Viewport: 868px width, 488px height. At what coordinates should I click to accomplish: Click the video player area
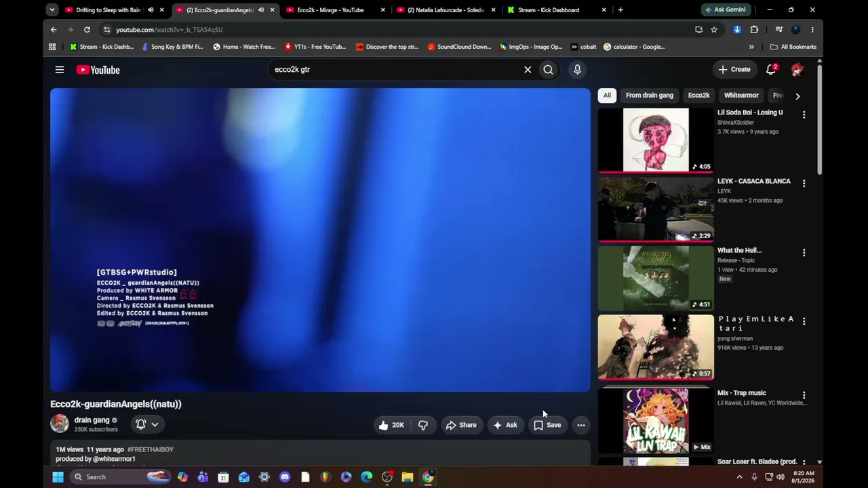click(x=320, y=240)
